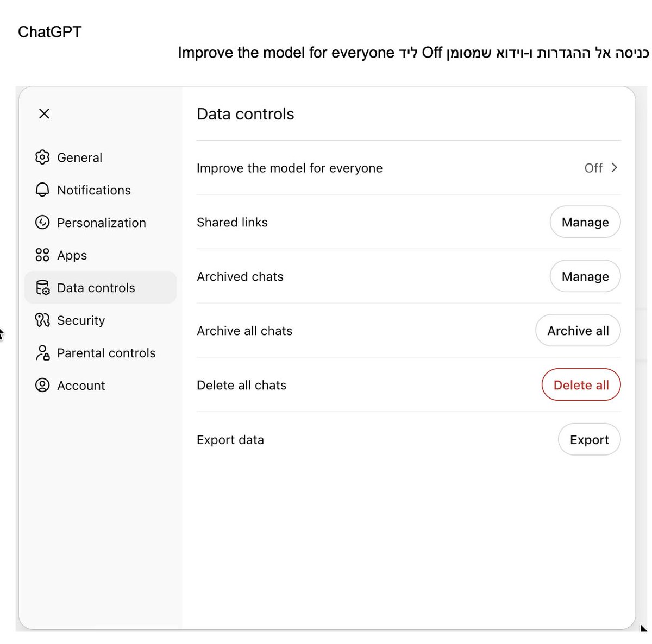Click the Parental controls person icon

(42, 353)
